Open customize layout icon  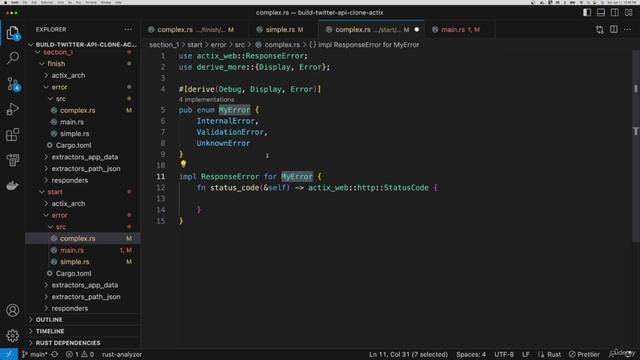629,12
